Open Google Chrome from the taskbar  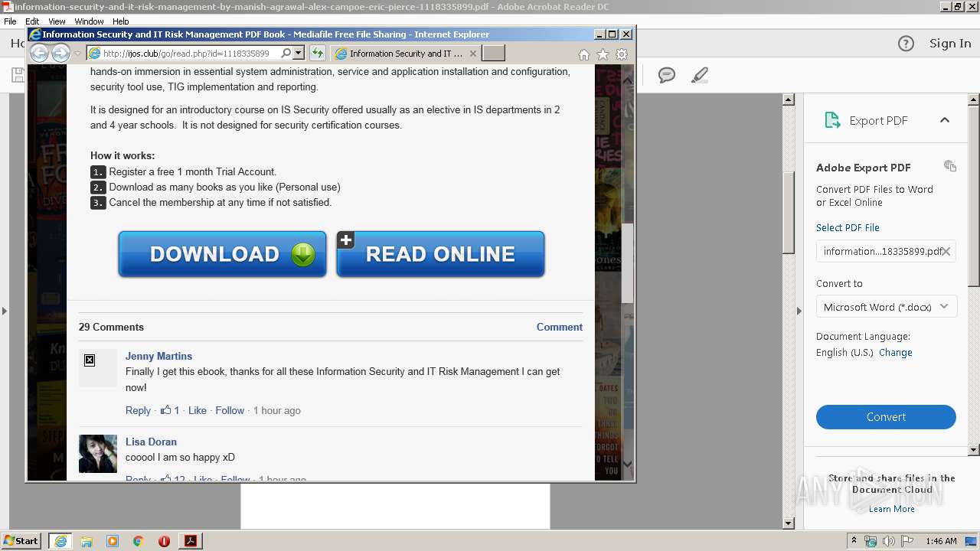coord(139,541)
